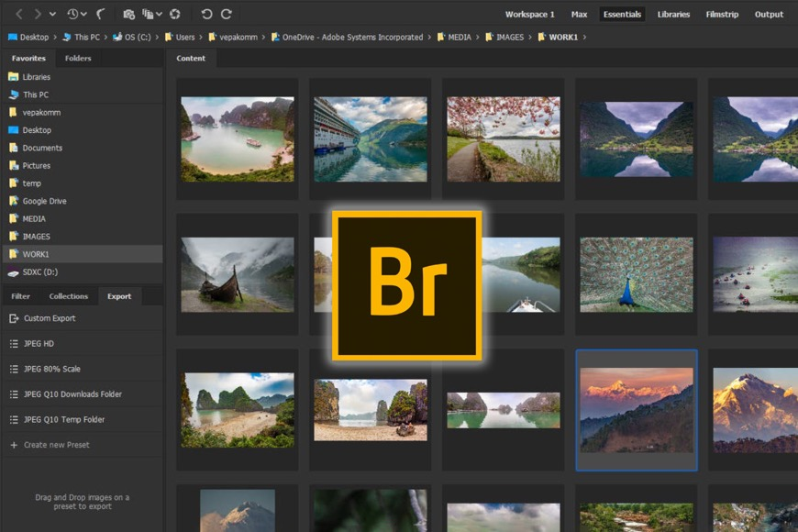Expand the move/copy files dropdown chevron
Screen dimensions: 798x532
pos(160,14)
